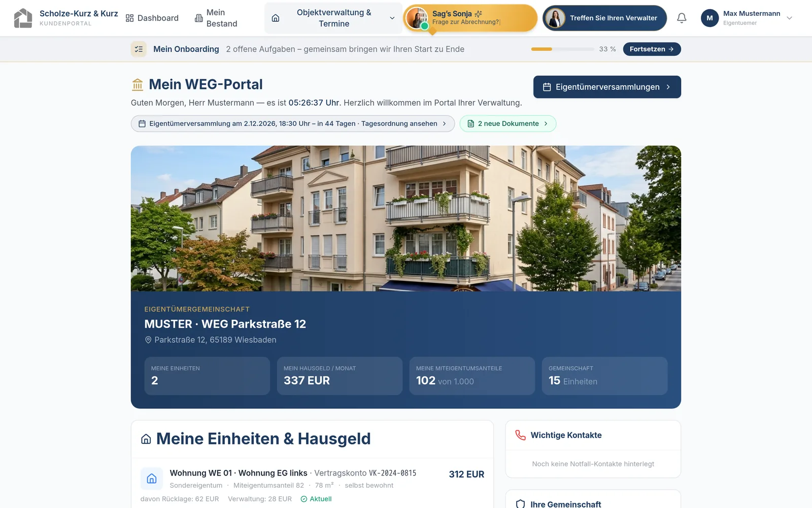Open 2 neue Dokumente
812x508 pixels.
[x=507, y=123]
